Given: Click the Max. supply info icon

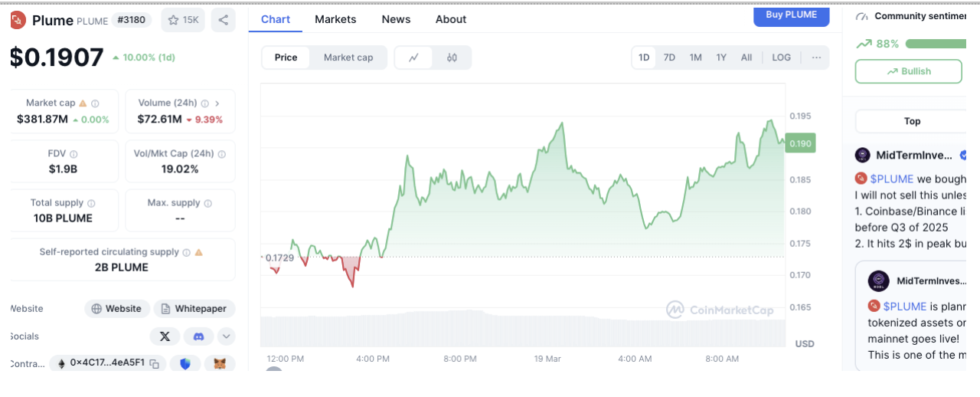Looking at the screenshot, I should click(x=207, y=203).
